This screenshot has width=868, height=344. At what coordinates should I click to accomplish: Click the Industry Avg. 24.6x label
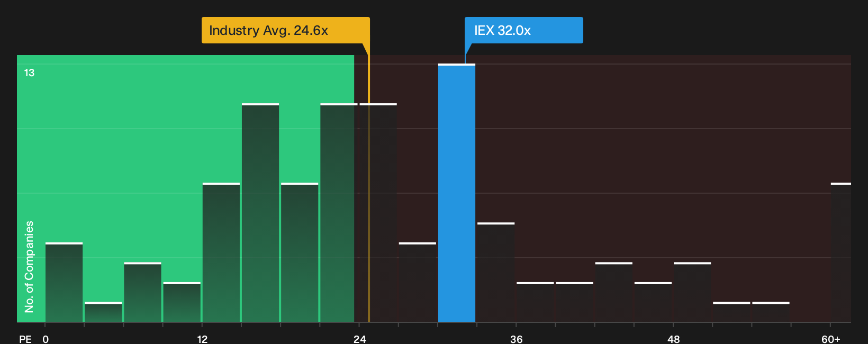tap(285, 30)
